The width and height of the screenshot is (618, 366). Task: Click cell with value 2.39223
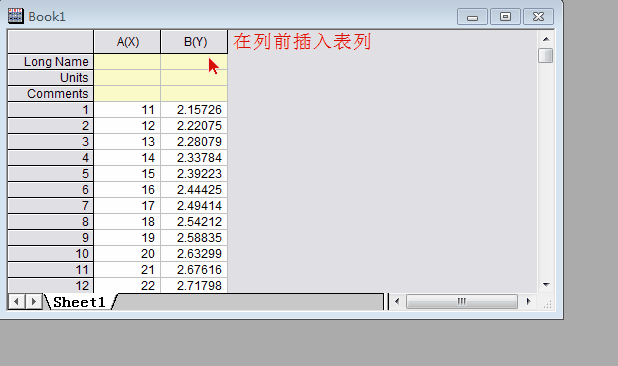pos(194,174)
